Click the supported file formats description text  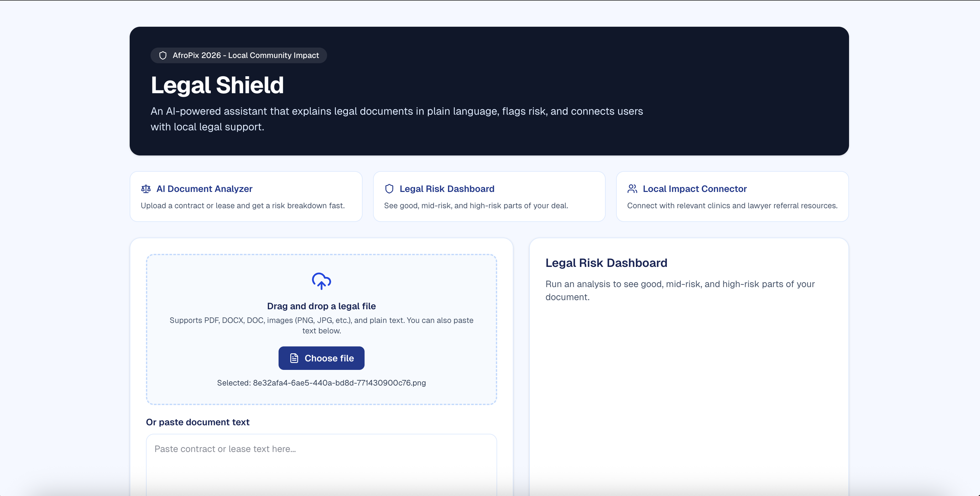[322, 326]
